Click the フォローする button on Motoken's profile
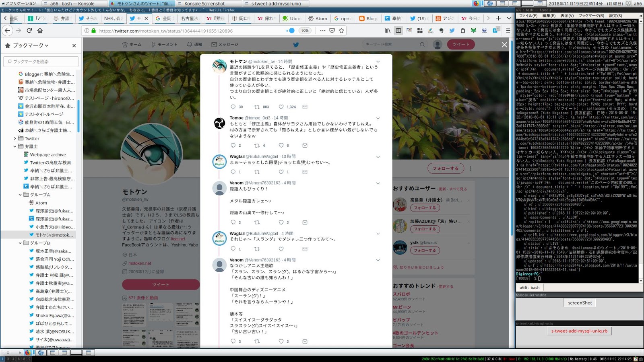The image size is (644, 362). pos(446,169)
